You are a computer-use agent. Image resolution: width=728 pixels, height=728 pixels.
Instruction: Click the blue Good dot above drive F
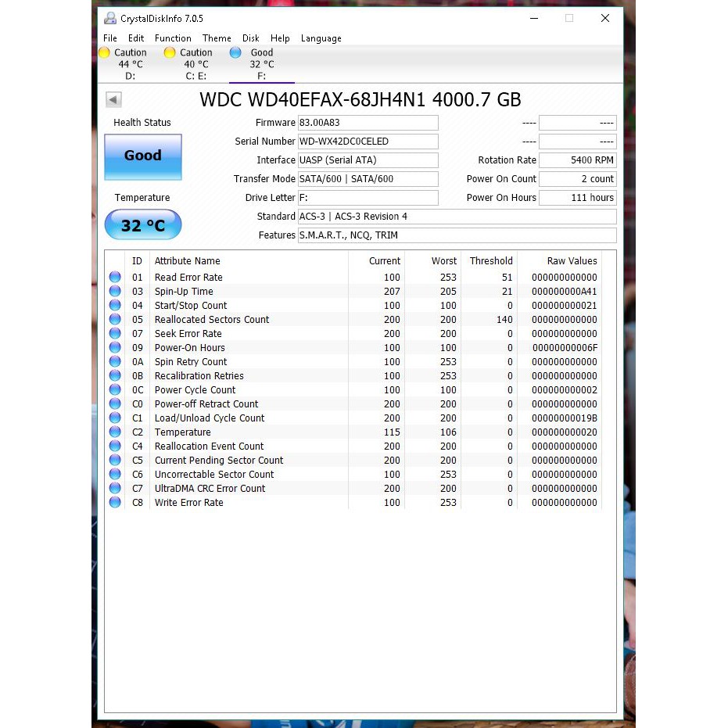(x=235, y=52)
